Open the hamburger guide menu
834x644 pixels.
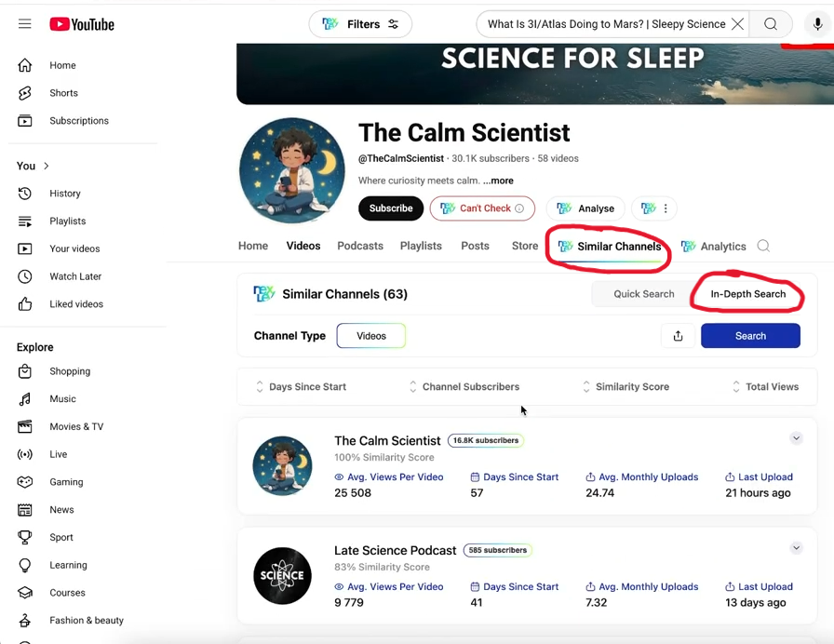point(25,24)
